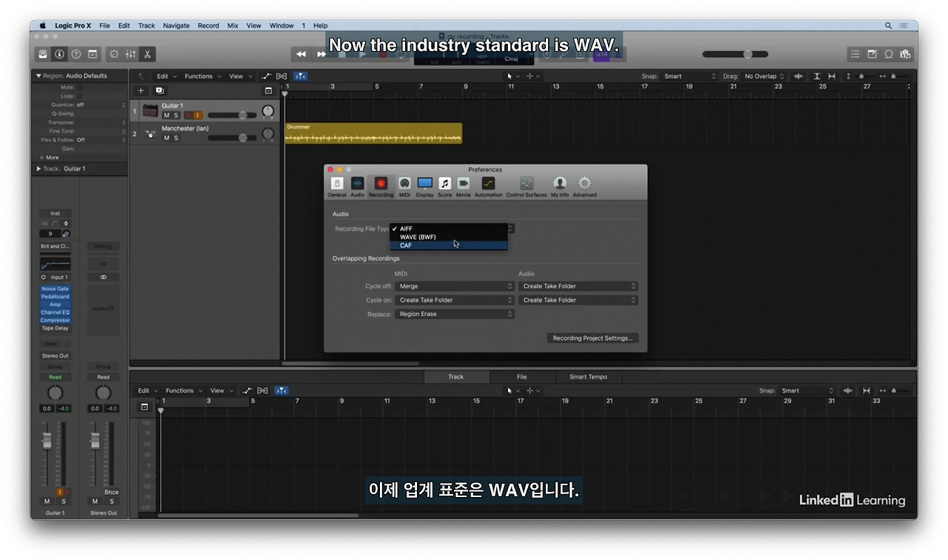The height and width of the screenshot is (560, 948).
Task: Click Recording Project Settings button
Action: coord(592,338)
